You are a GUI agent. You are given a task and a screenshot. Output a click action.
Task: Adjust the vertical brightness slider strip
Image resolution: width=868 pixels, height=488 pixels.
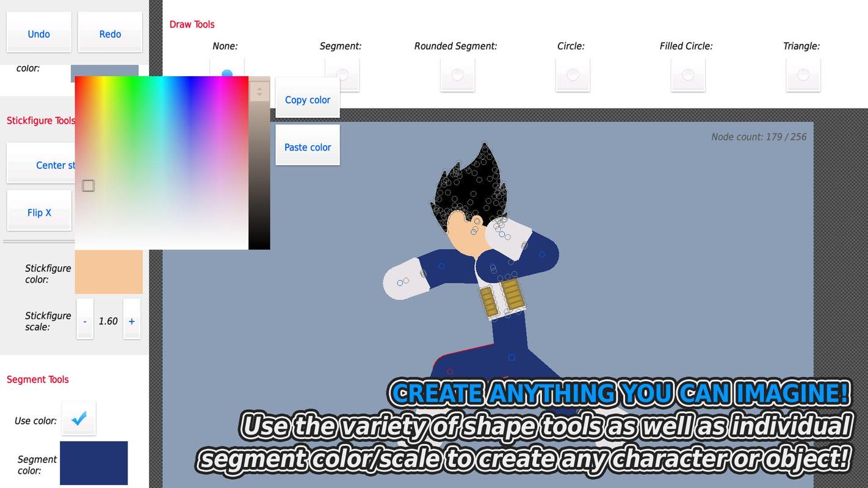click(259, 163)
